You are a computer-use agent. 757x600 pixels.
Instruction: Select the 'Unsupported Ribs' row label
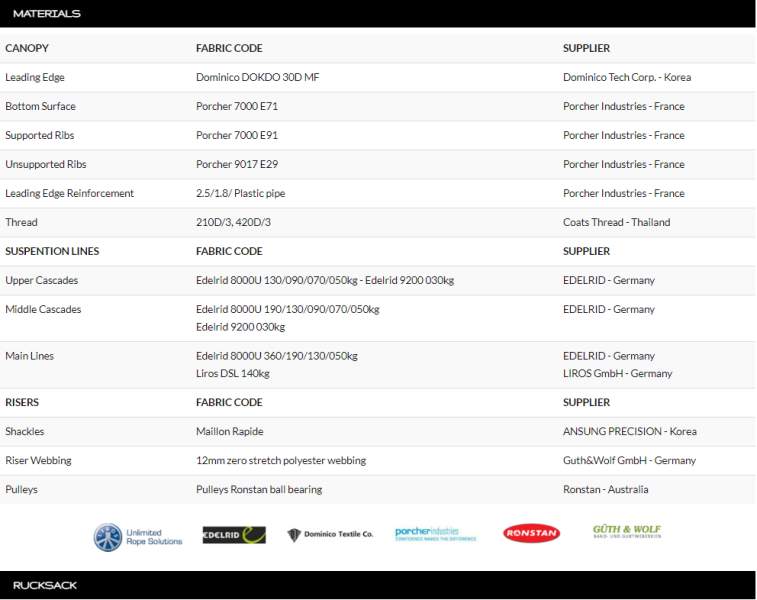[x=46, y=164]
